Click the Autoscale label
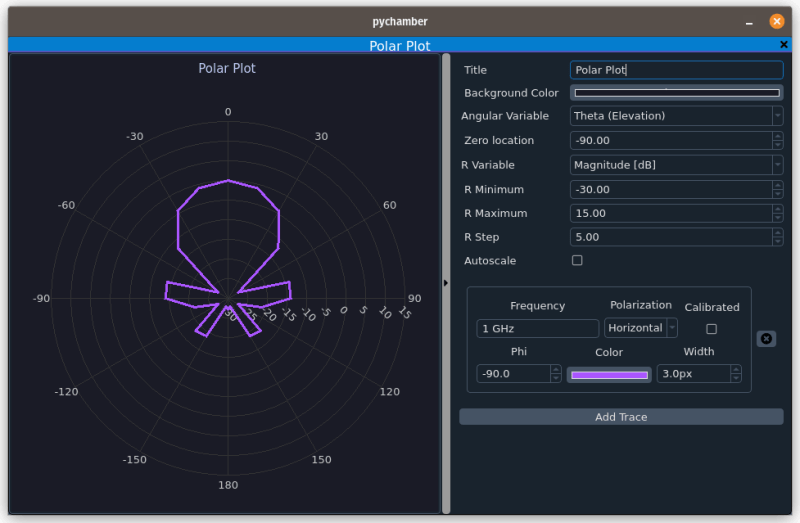Viewport: 800px width, 523px height. click(x=490, y=261)
